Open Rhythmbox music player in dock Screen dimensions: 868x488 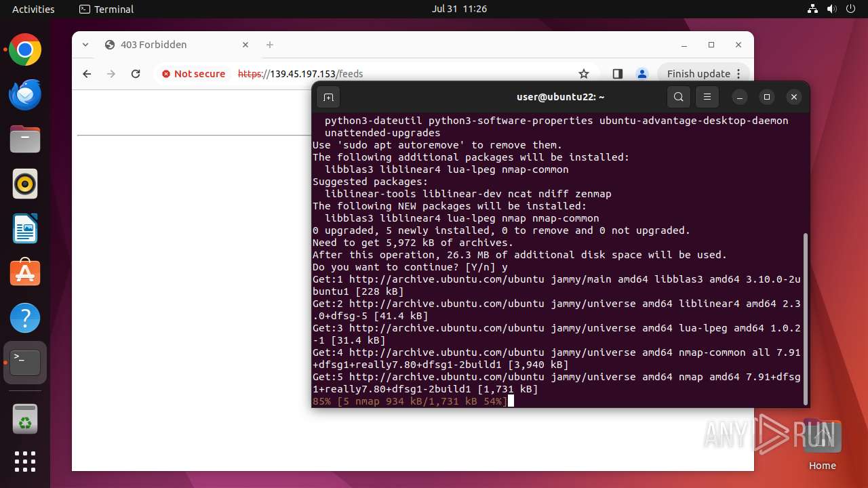[x=25, y=184]
